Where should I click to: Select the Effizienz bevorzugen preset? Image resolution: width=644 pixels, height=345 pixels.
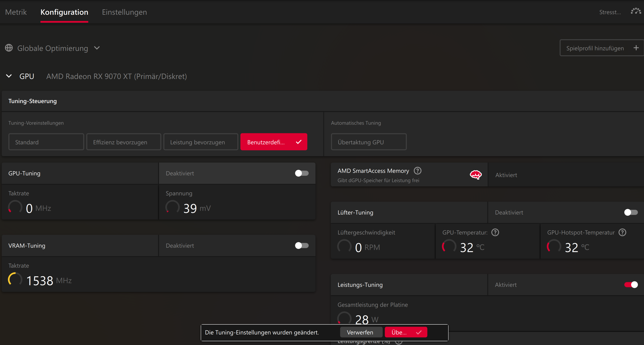[x=123, y=142]
